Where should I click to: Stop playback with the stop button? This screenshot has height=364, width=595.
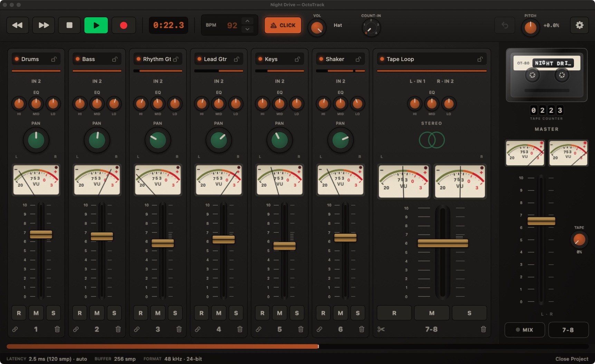[x=69, y=25]
